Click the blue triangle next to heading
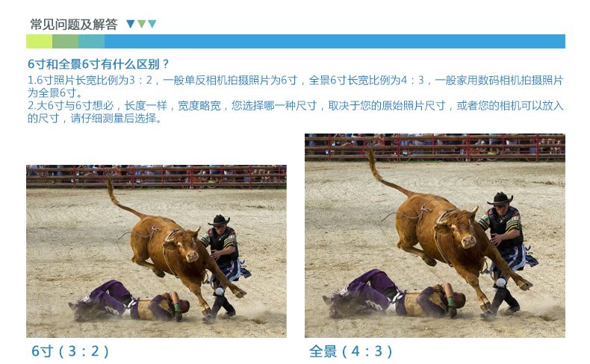The height and width of the screenshot is (364, 590). click(x=131, y=24)
